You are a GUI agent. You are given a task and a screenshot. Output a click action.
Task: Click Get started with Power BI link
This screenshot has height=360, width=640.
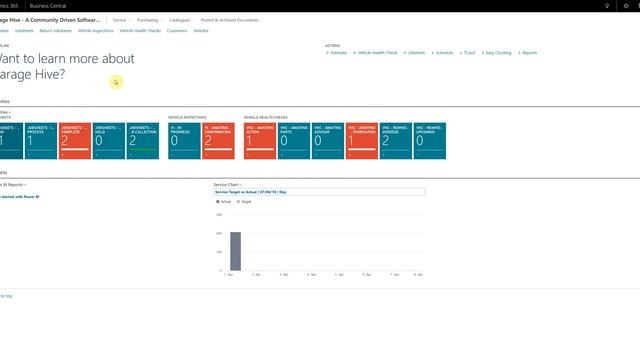(x=20, y=197)
